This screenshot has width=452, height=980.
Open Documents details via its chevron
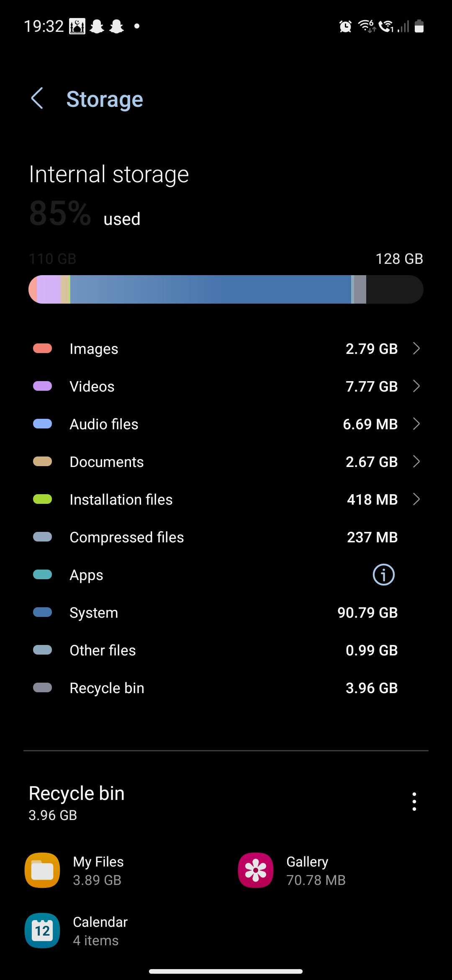point(416,461)
